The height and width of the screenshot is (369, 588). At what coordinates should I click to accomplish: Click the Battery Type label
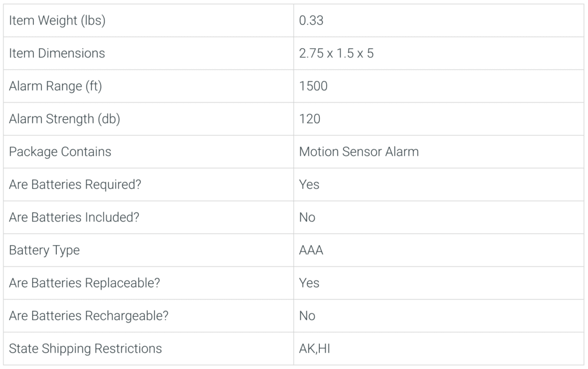click(x=44, y=250)
